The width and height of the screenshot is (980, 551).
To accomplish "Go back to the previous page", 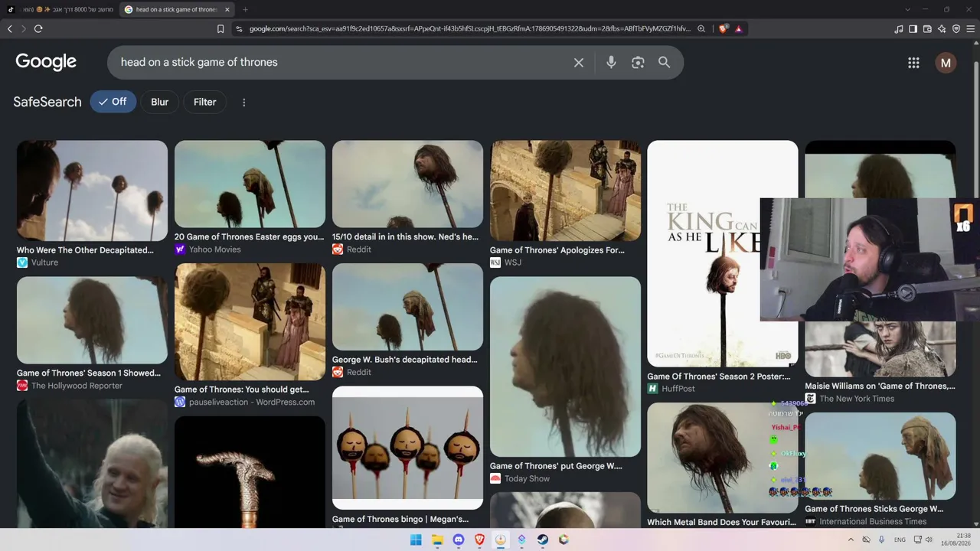I will [10, 29].
